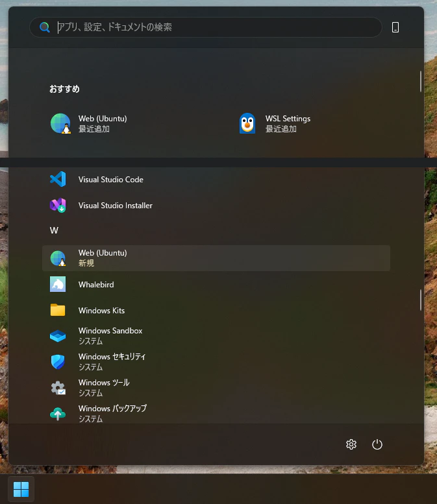This screenshot has width=437, height=504.
Task: Click the Windows Sandbox icon
Action: click(x=58, y=336)
